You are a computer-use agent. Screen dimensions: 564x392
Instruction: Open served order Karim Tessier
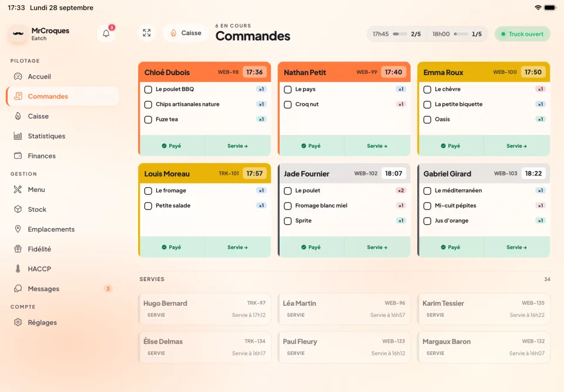coord(484,309)
